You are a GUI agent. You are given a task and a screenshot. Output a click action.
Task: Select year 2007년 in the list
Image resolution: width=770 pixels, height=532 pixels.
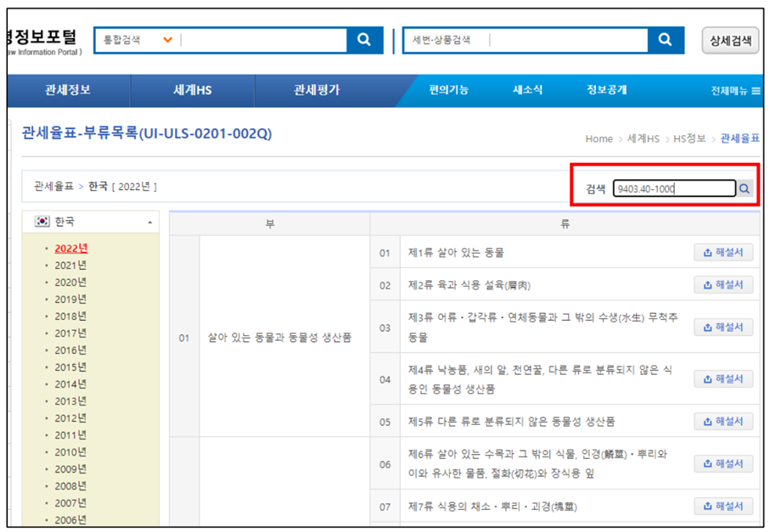(70, 503)
